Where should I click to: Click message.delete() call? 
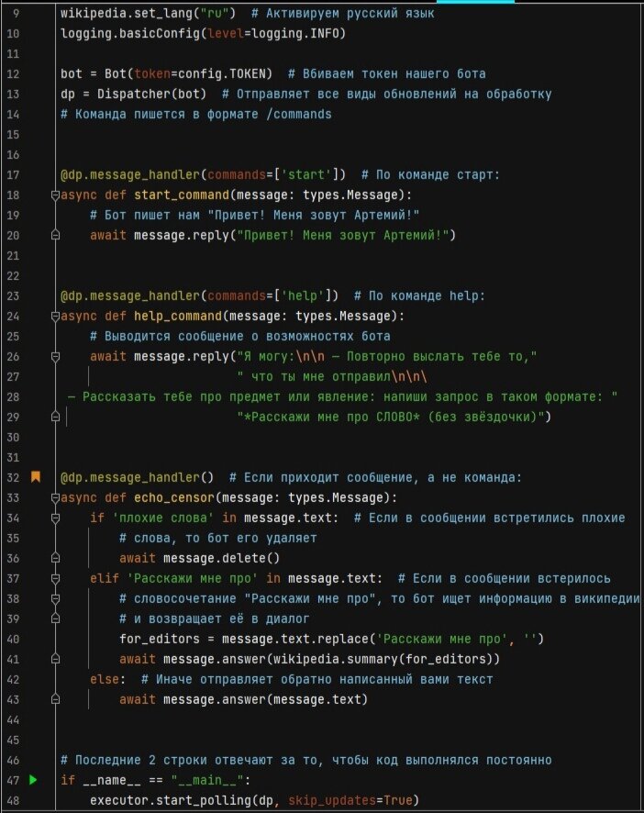(221, 559)
